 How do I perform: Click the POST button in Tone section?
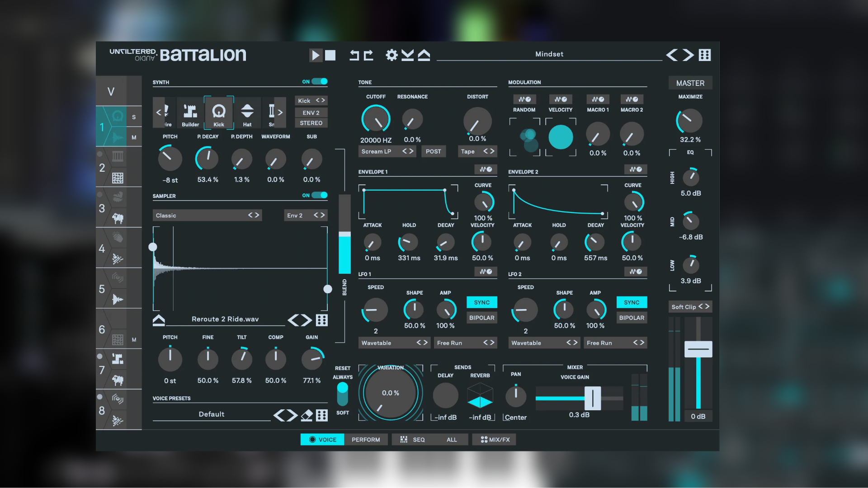point(433,151)
